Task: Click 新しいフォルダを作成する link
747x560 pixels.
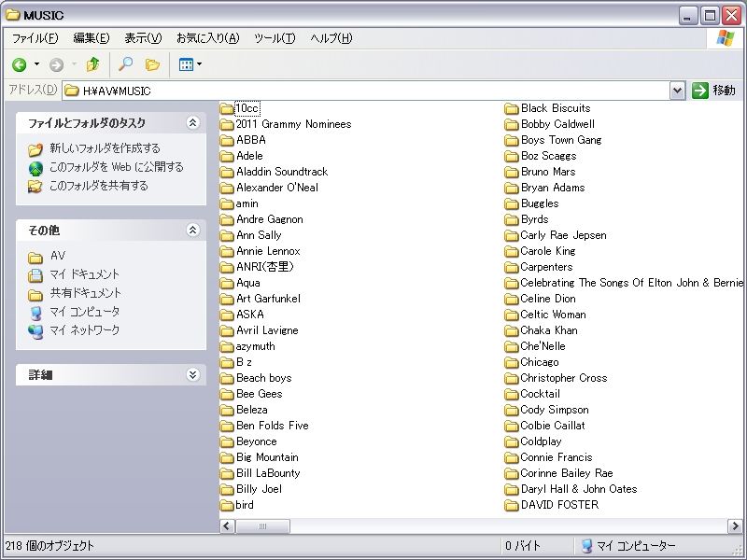Action: tap(105, 148)
